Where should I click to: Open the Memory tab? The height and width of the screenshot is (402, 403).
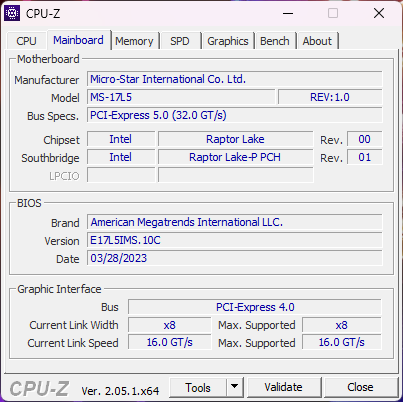(134, 41)
